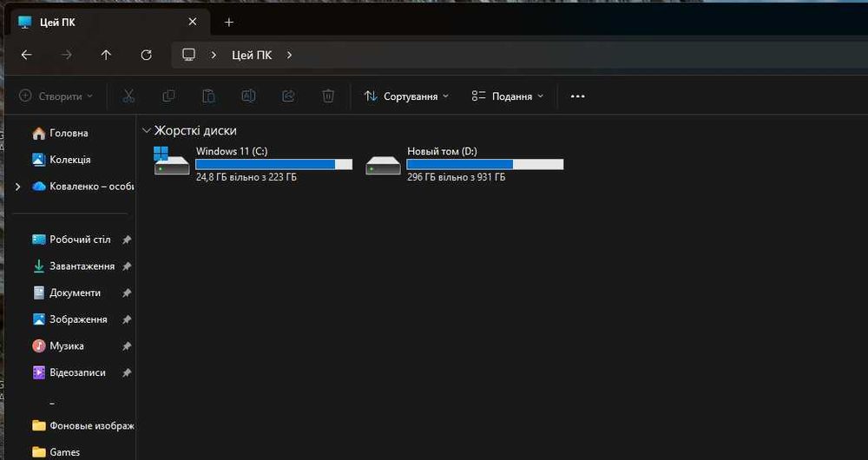Unpin Зображення using its pin icon
The image size is (868, 460).
[x=127, y=319]
